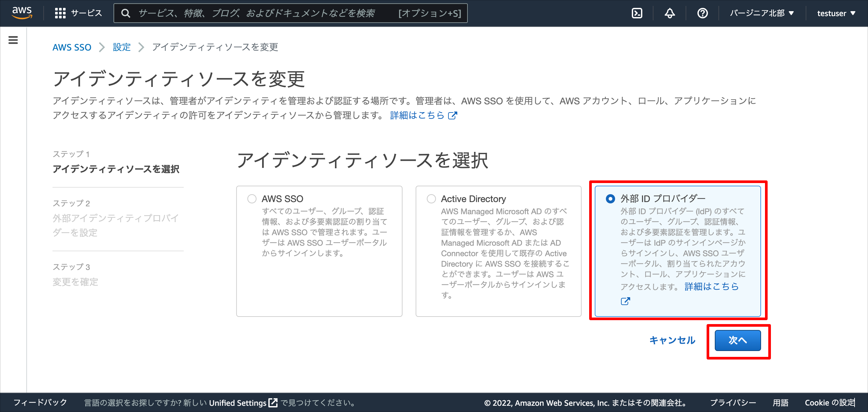Click the AWS logo home icon

click(22, 13)
